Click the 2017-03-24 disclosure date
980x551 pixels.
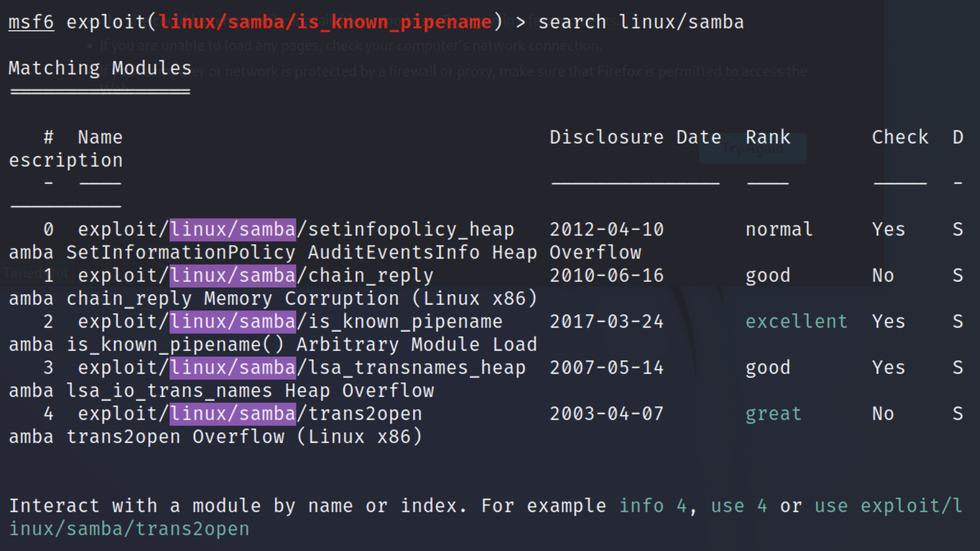pos(606,321)
